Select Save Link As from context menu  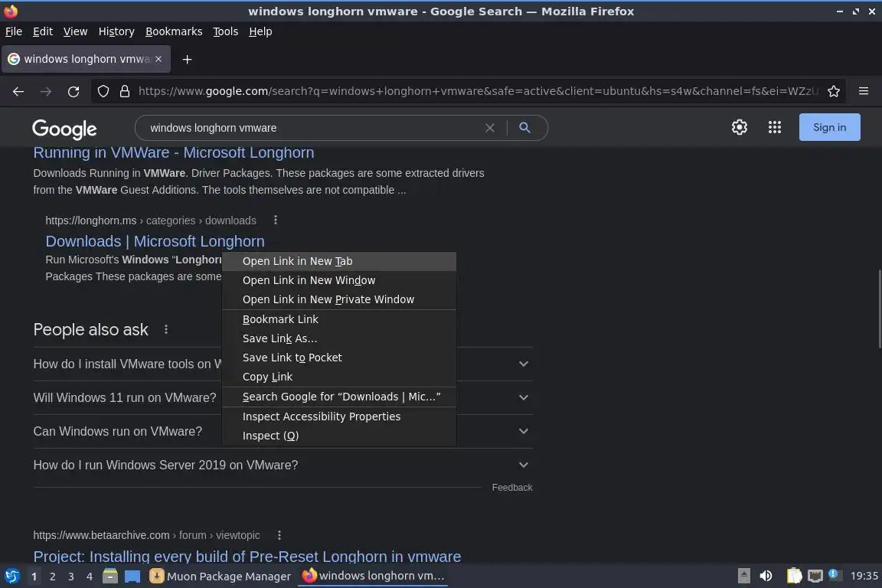click(339, 338)
